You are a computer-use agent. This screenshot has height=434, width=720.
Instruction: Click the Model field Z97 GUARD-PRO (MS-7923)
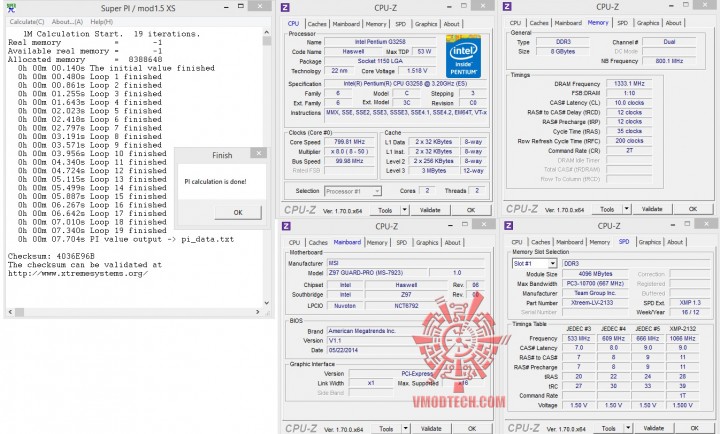(x=377, y=273)
